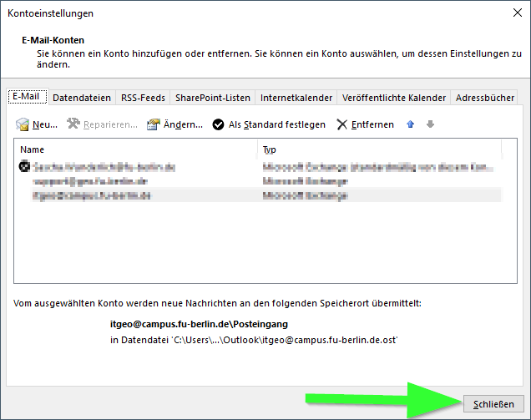531x420 pixels.
Task: Open the Datendateien tab
Action: coord(82,98)
